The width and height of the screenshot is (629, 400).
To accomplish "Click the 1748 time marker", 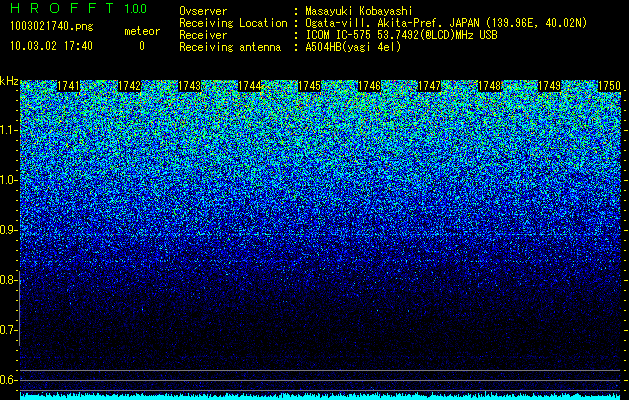I will (x=489, y=86).
